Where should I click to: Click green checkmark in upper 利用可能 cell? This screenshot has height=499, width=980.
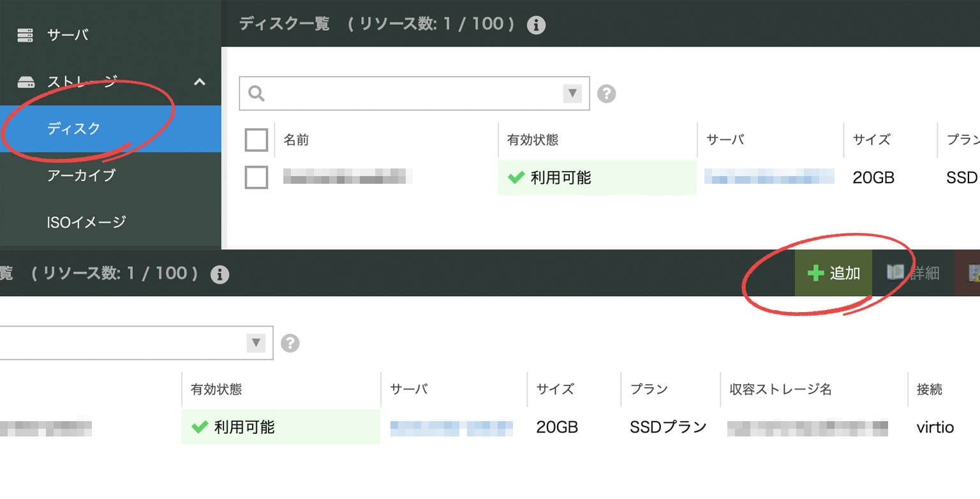[x=516, y=177]
